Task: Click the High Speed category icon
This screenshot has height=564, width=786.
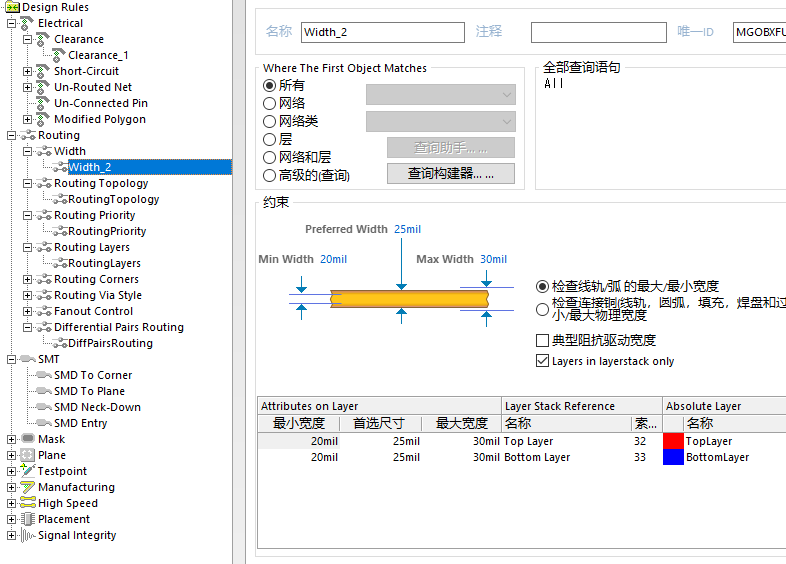Action: click(x=27, y=503)
